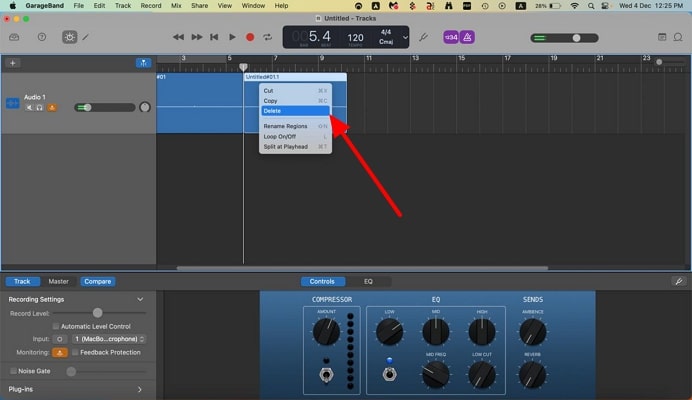The height and width of the screenshot is (400, 692).
Task: Click the playhead marker in ruler
Action: coord(243,67)
